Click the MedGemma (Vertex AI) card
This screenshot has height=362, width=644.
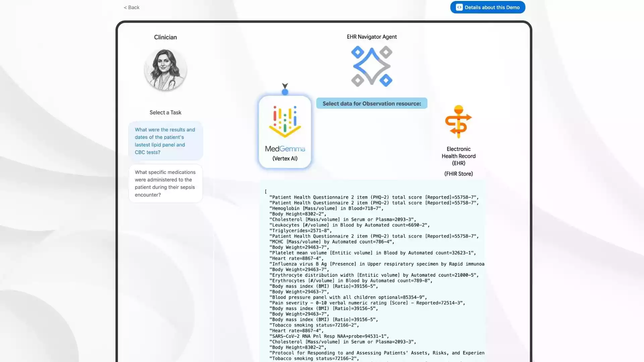point(285,132)
